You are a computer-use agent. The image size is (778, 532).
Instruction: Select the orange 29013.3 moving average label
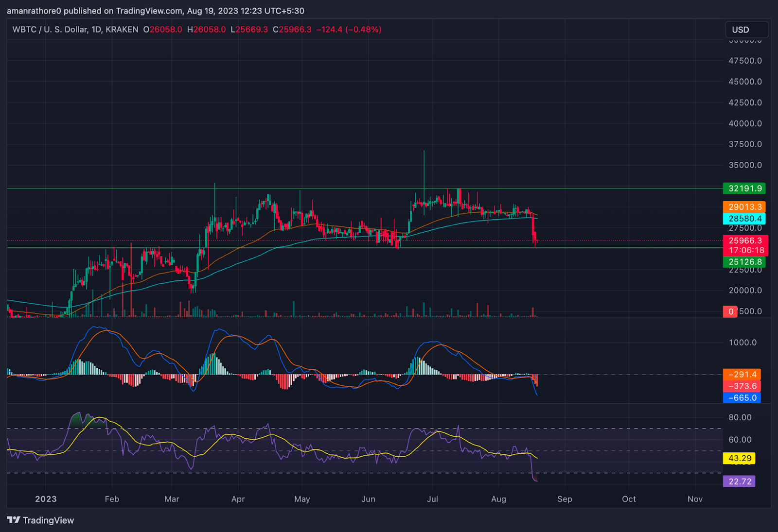coord(744,207)
